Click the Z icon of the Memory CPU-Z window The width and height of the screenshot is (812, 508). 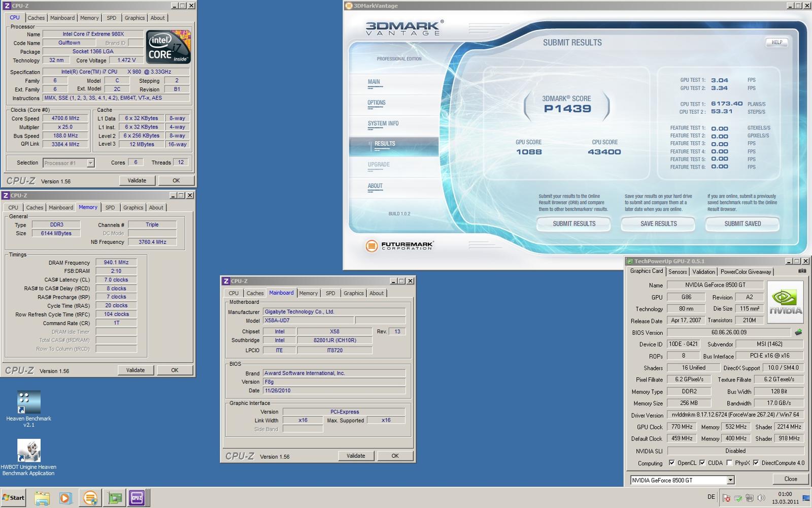pyautogui.click(x=6, y=195)
